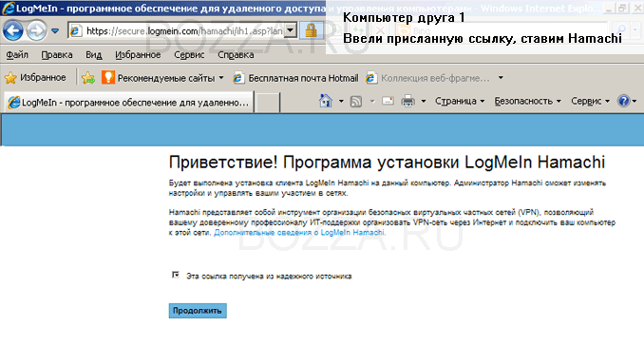Expand the feeds dropdown arrow

[x=372, y=101]
